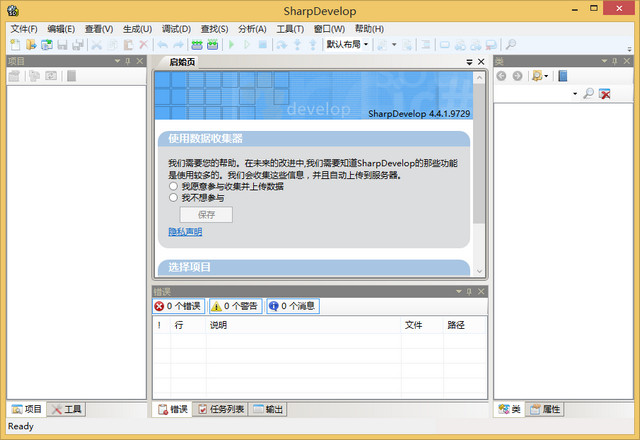Click the blue book icon in class panel
The width and height of the screenshot is (640, 440).
click(x=563, y=76)
